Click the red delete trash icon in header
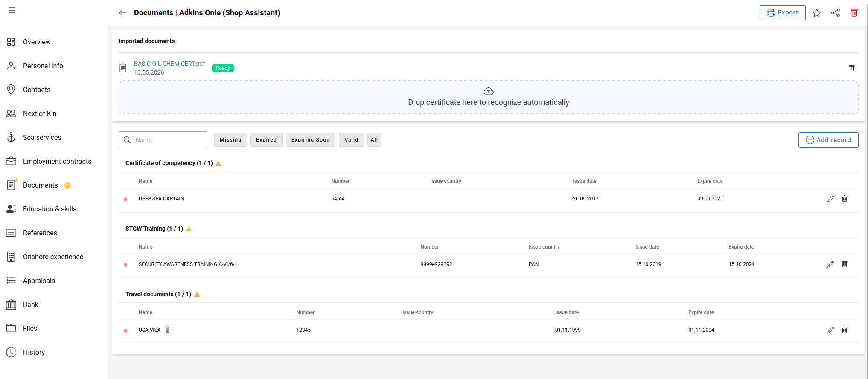This screenshot has width=868, height=379. click(854, 13)
